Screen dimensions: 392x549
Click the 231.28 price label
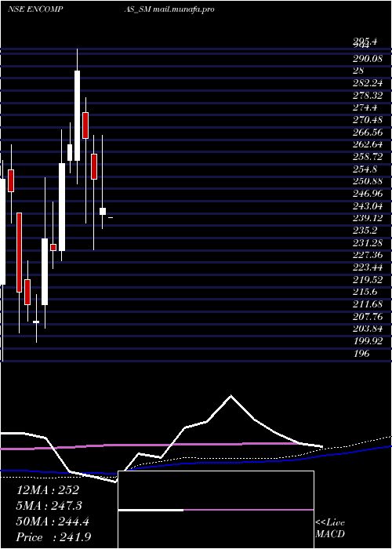[x=368, y=243]
